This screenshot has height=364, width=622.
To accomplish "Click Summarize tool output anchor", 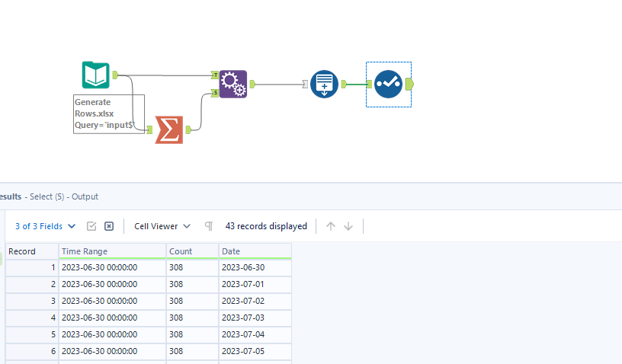I will coord(188,129).
